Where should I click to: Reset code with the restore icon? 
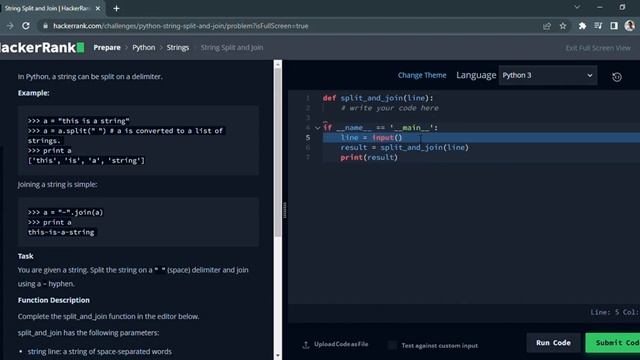pos(617,77)
